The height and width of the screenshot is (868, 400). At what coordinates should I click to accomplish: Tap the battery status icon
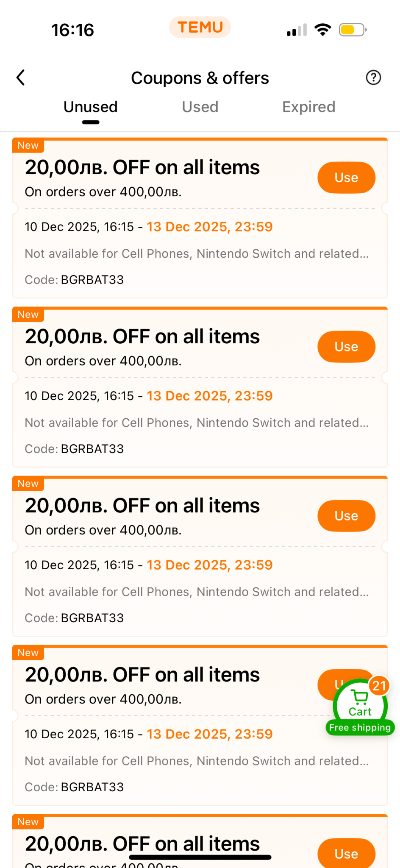click(352, 30)
